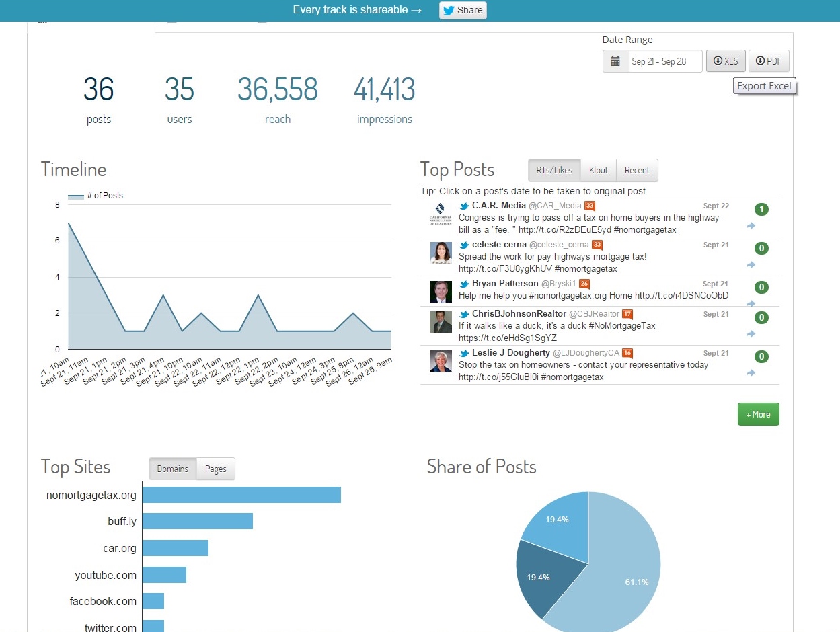Export the report with the PDF button
This screenshot has width=840, height=632.
769,61
